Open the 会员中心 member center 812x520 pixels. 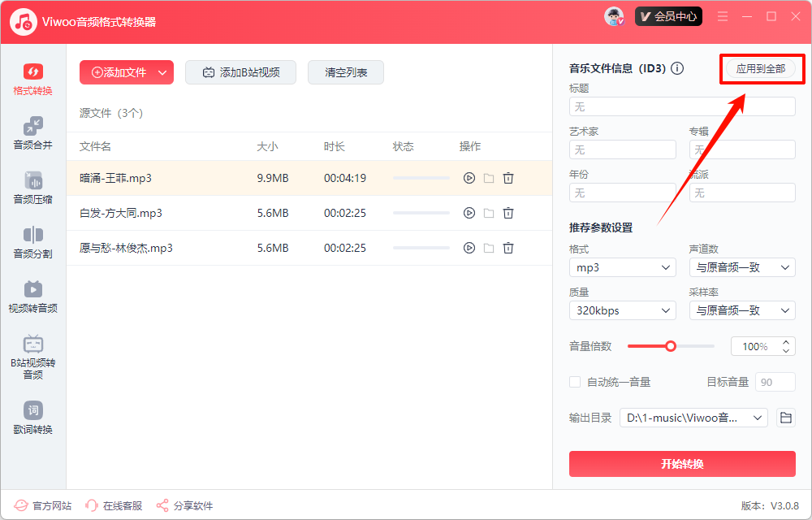(668, 15)
